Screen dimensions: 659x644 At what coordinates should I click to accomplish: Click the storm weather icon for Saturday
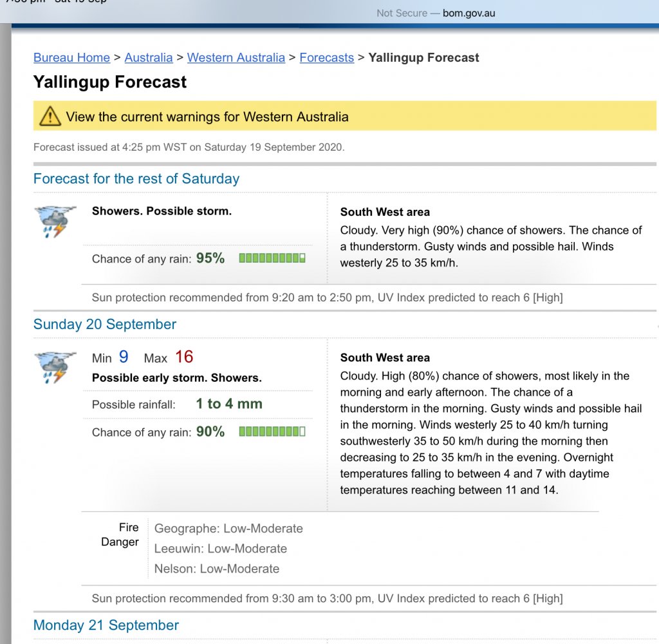(x=56, y=222)
